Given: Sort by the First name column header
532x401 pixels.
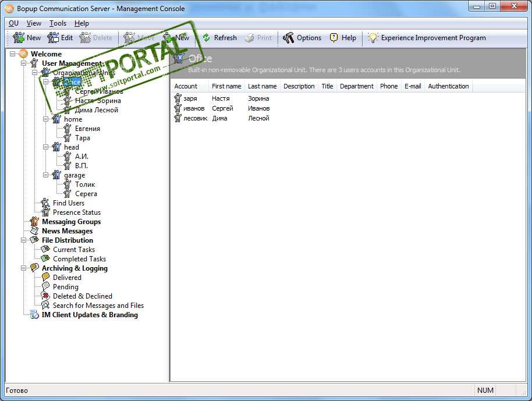Looking at the screenshot, I should (226, 86).
